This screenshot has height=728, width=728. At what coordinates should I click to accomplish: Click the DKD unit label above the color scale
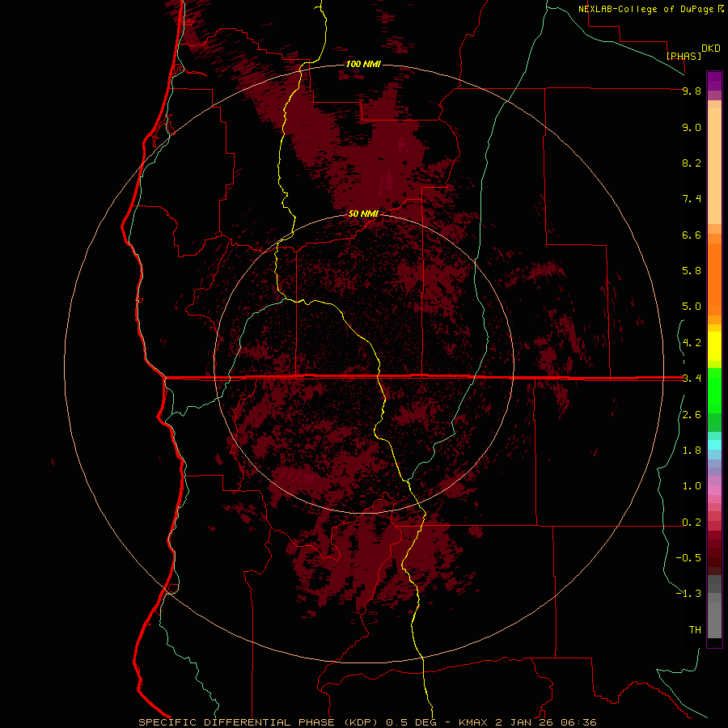click(711, 49)
